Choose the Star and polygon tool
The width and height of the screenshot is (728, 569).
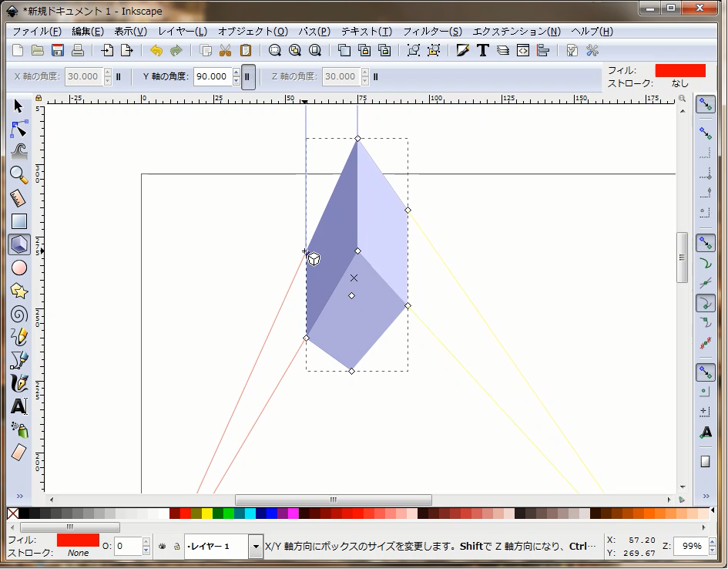[x=19, y=291]
